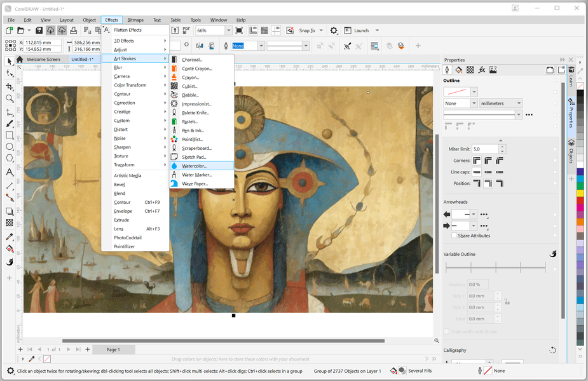Pick the red swatch in color palette

click(x=580, y=201)
